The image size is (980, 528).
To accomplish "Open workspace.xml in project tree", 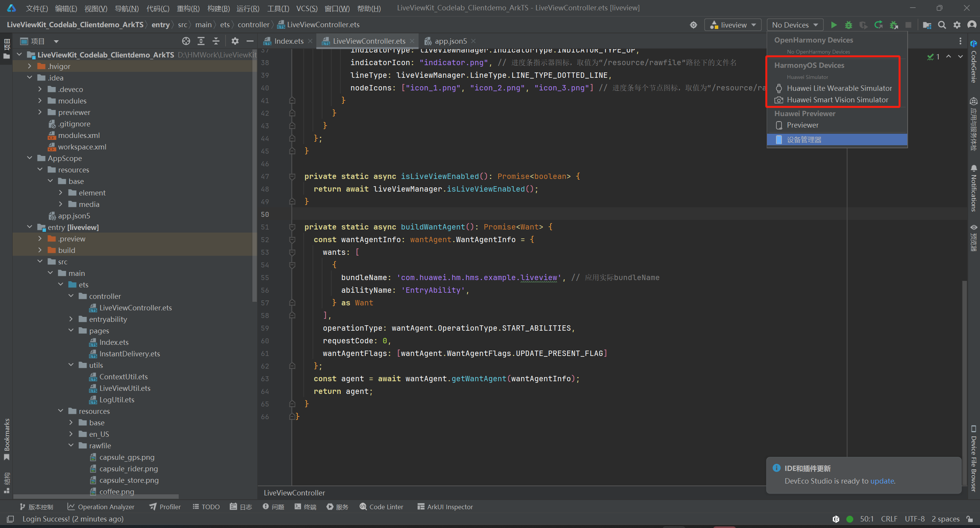I will pyautogui.click(x=82, y=147).
